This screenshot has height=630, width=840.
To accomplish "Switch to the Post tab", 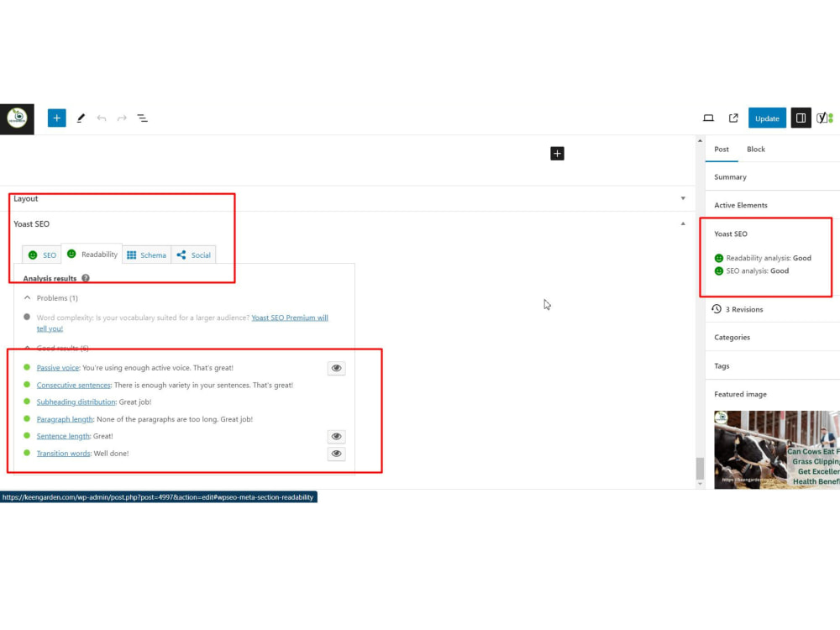I will point(721,150).
